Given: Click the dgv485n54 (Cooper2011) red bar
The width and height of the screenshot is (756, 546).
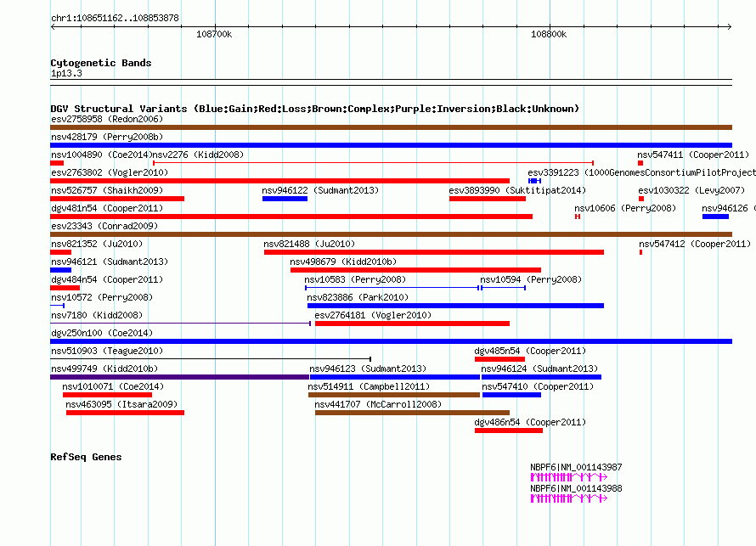Looking at the screenshot, I should (x=499, y=359).
